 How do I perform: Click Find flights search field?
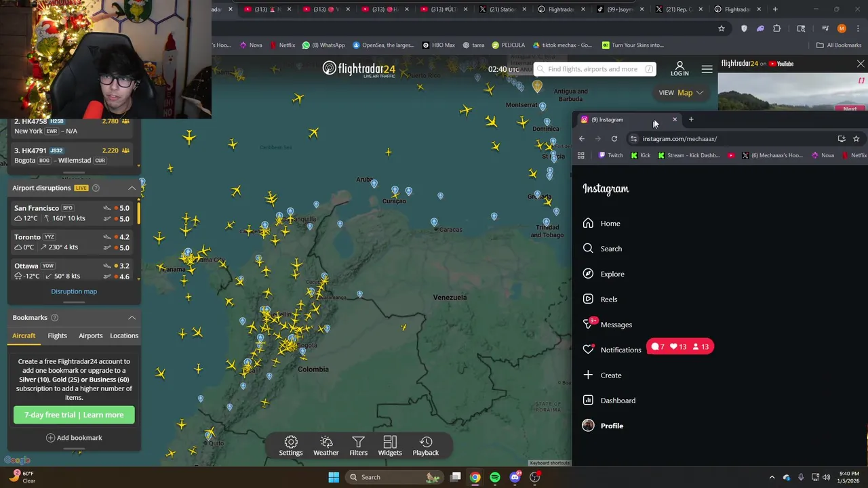pos(595,69)
